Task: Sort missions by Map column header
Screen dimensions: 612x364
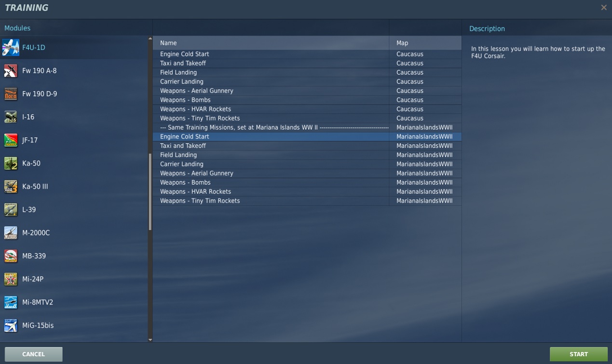Action: 424,43
